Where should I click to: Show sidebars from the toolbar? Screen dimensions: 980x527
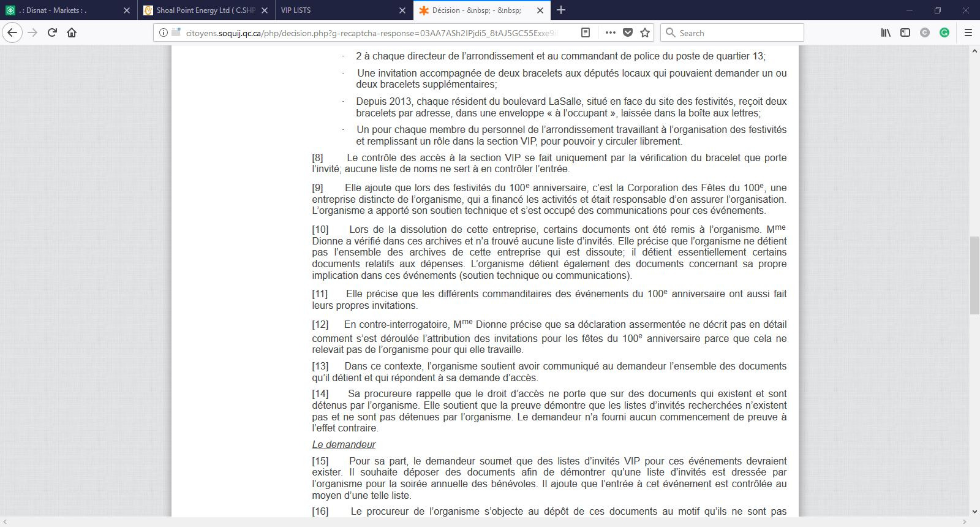(905, 32)
